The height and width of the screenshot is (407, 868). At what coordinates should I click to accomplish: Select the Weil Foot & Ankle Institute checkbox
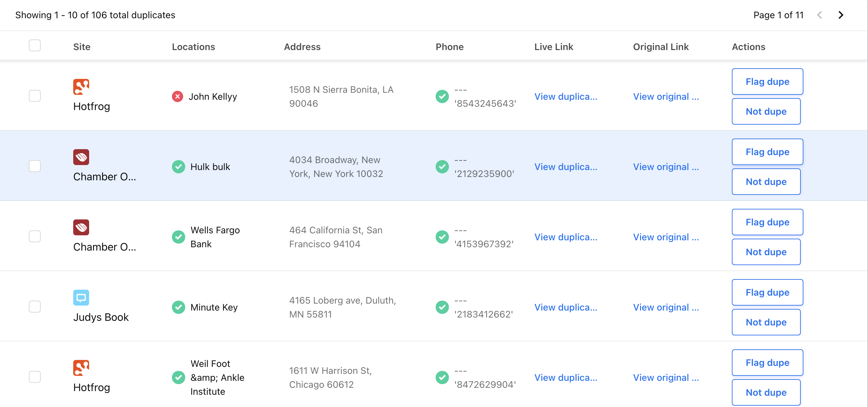tap(35, 377)
